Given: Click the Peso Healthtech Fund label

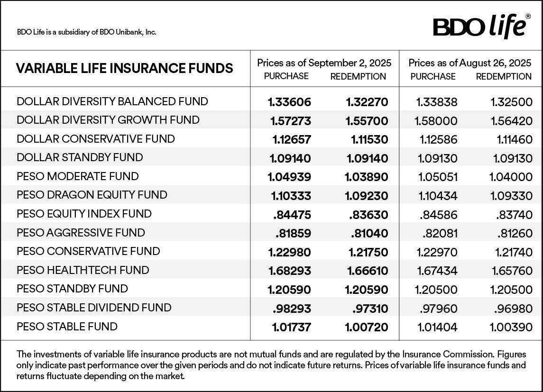Looking at the screenshot, I should (83, 270).
